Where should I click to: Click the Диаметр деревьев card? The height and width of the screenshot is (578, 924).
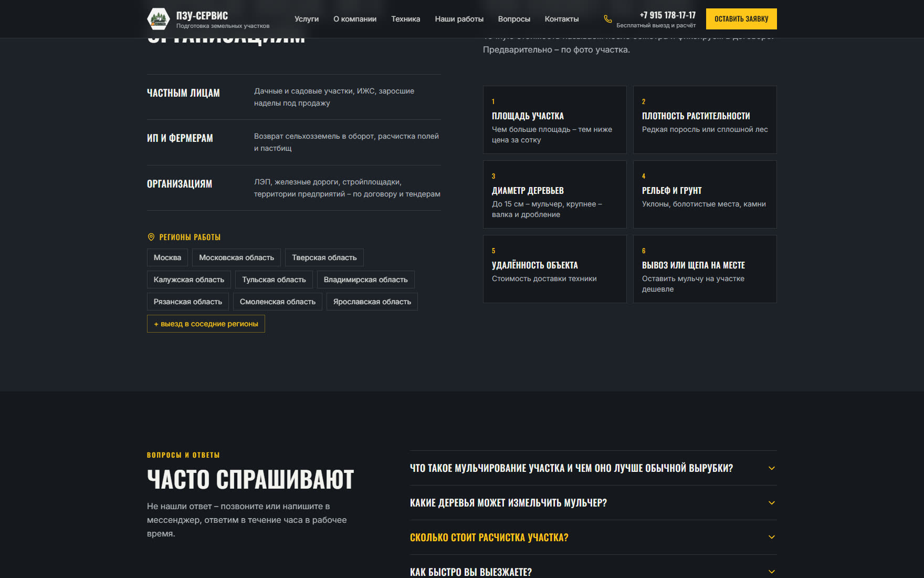point(555,194)
